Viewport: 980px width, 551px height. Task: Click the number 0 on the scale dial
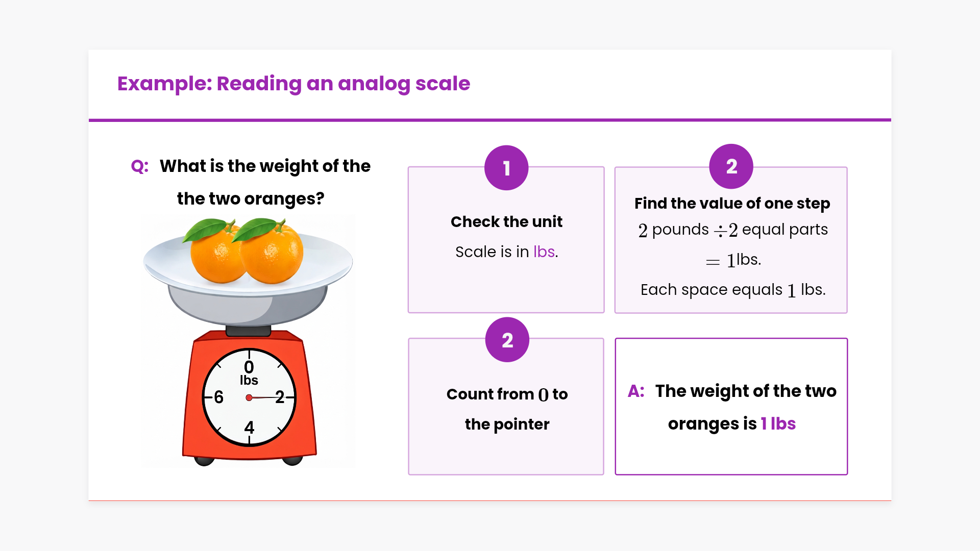point(249,367)
